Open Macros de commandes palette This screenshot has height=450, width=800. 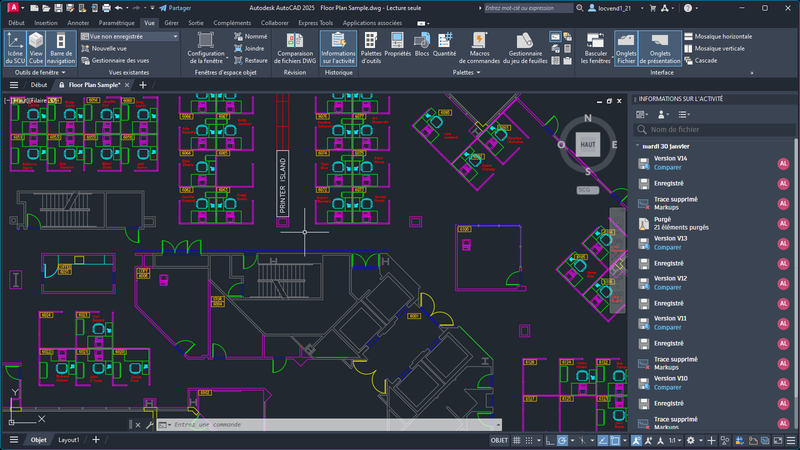(479, 48)
